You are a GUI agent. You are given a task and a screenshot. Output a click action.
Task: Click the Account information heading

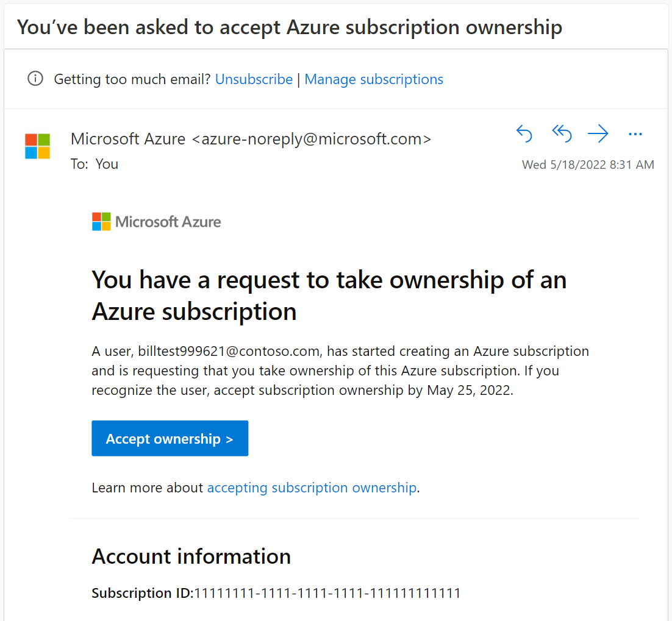(x=191, y=556)
